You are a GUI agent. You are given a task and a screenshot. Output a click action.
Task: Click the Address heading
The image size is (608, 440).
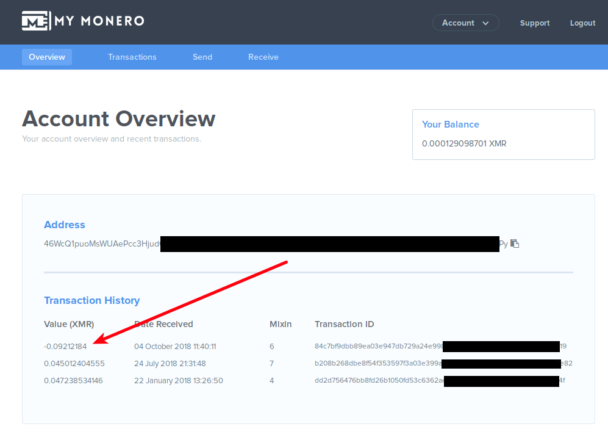pos(64,225)
